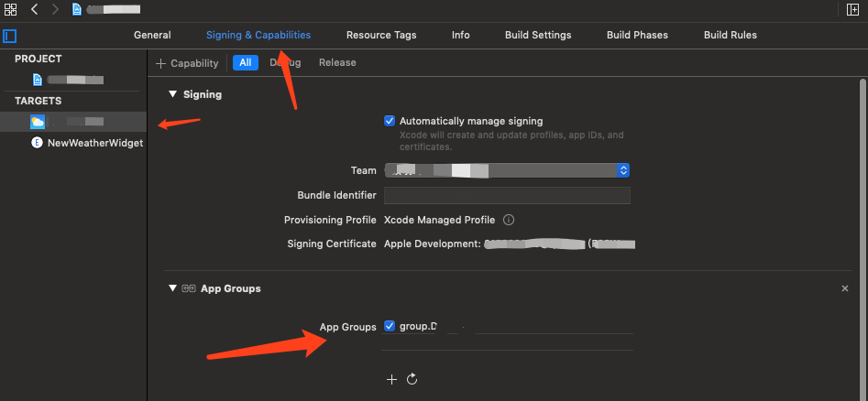Click the provisioning profile info icon
Screen dimensions: 868x401
[509, 220]
